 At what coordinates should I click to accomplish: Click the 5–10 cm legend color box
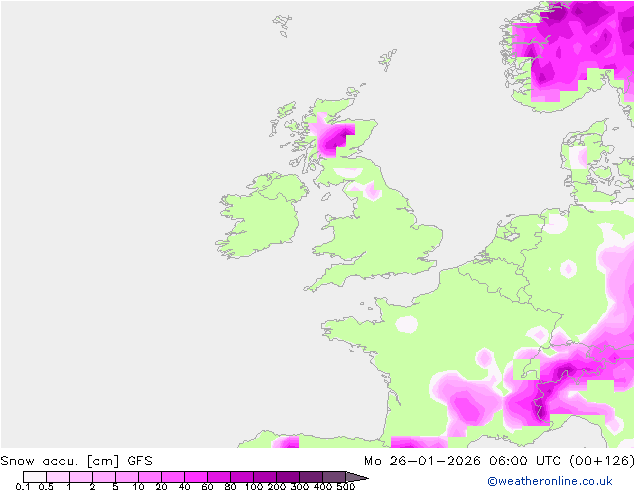(127, 477)
